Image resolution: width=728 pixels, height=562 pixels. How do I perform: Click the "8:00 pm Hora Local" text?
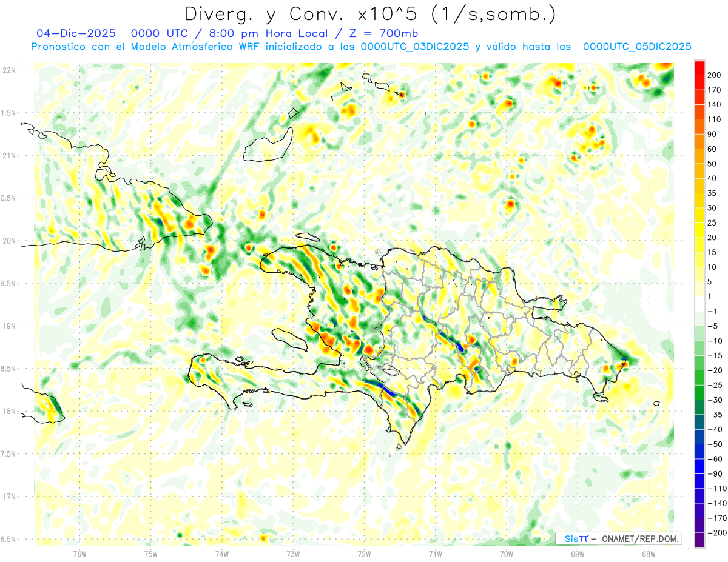click(x=269, y=33)
